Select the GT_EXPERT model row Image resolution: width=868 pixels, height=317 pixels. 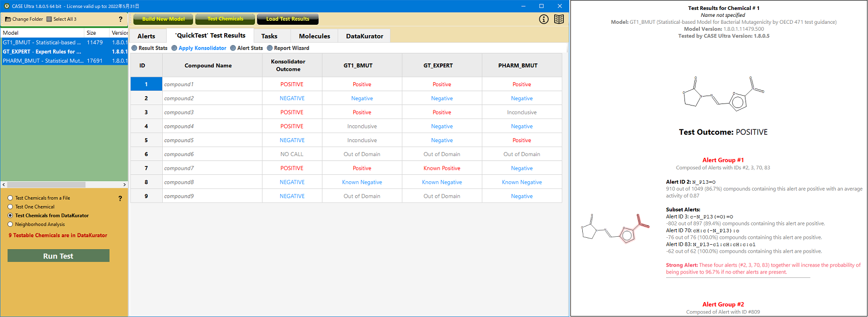tap(64, 52)
